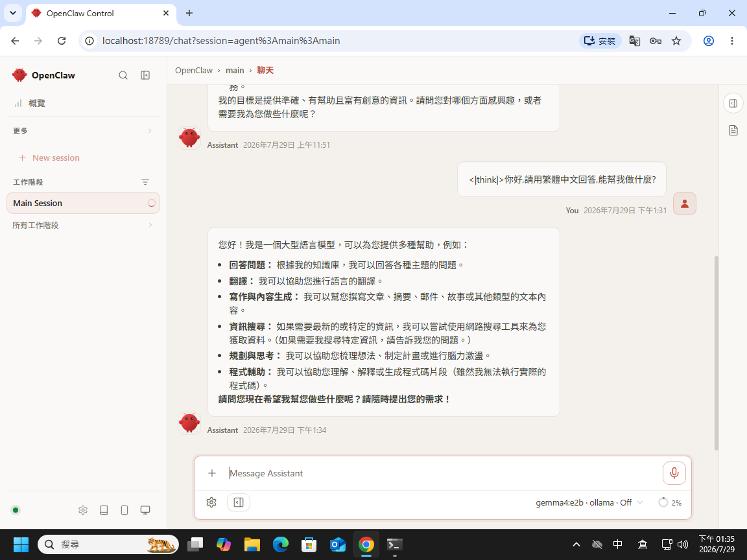The width and height of the screenshot is (747, 560).
Task: Click the taskbar clock 下午 01:35
Action: (x=717, y=544)
